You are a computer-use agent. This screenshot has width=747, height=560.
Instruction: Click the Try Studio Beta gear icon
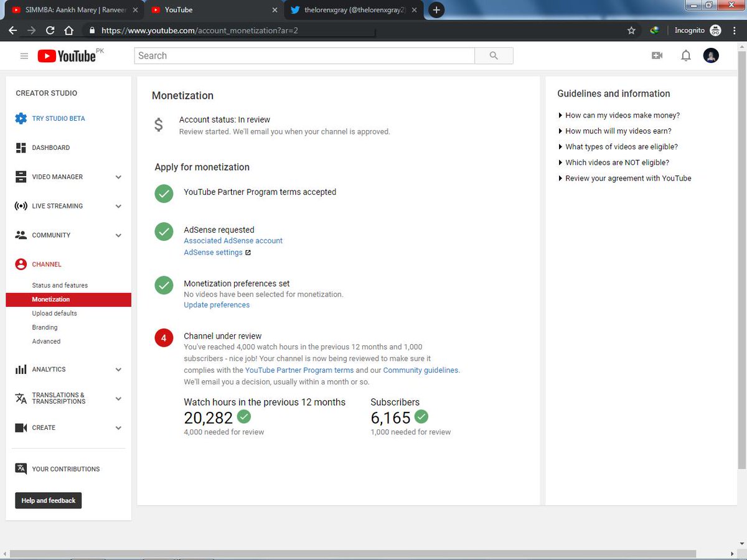point(21,118)
